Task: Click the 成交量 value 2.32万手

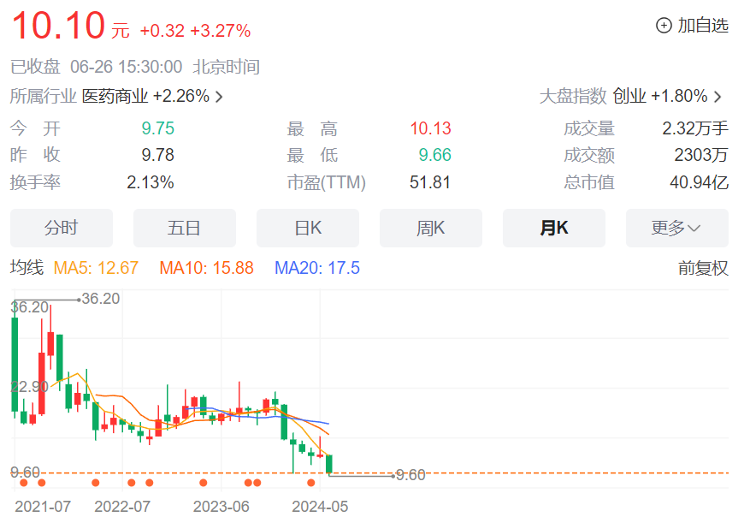Action: tap(695, 128)
